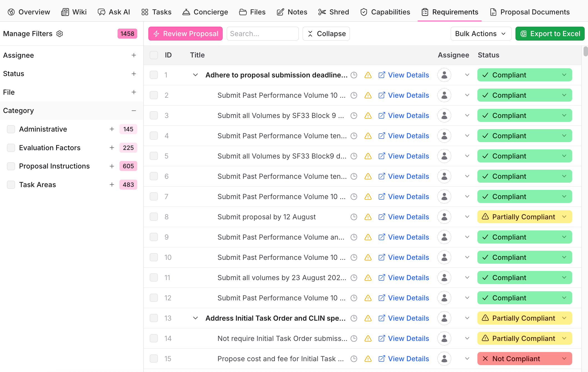Click the Collapse button
Viewport: 588px width, 372px height.
click(326, 34)
